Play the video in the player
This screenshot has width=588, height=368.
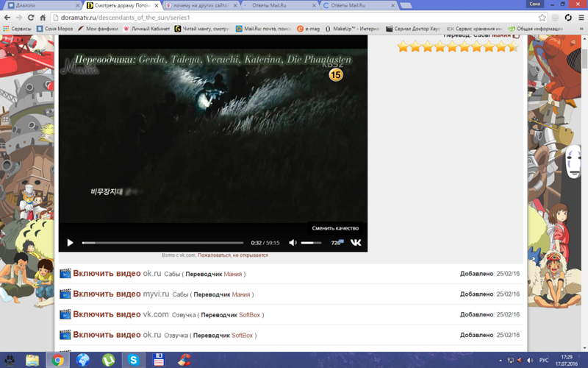click(x=70, y=243)
